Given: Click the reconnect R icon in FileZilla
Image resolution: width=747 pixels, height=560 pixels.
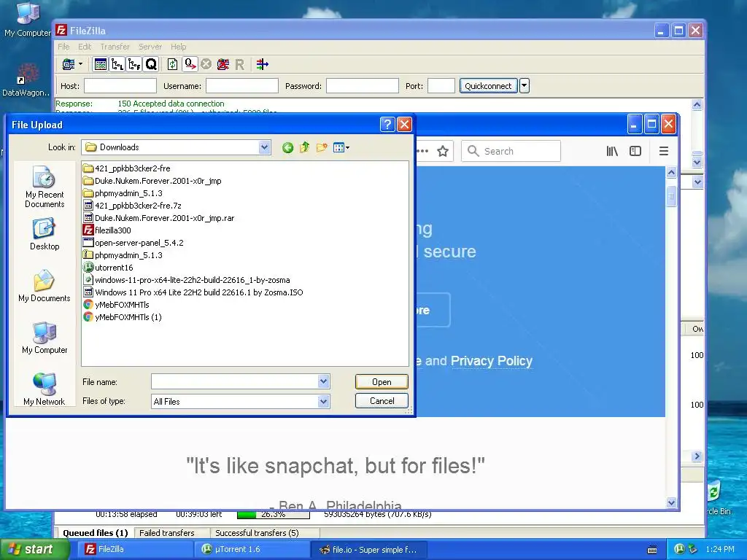Looking at the screenshot, I should point(239,64).
